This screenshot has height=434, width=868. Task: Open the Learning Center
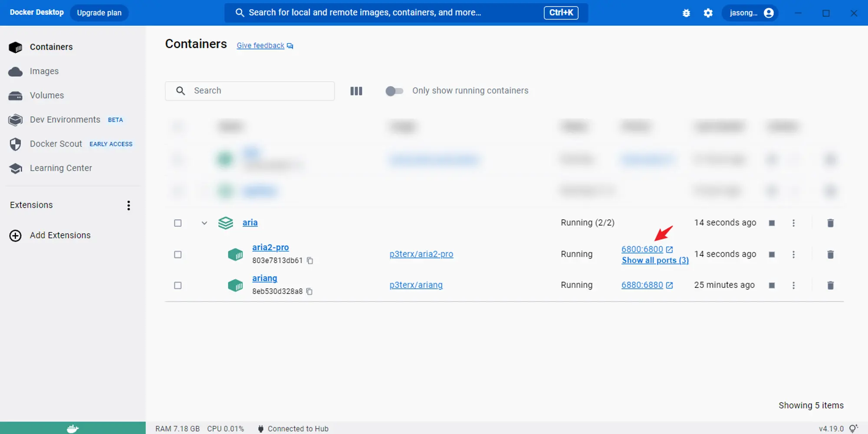61,168
